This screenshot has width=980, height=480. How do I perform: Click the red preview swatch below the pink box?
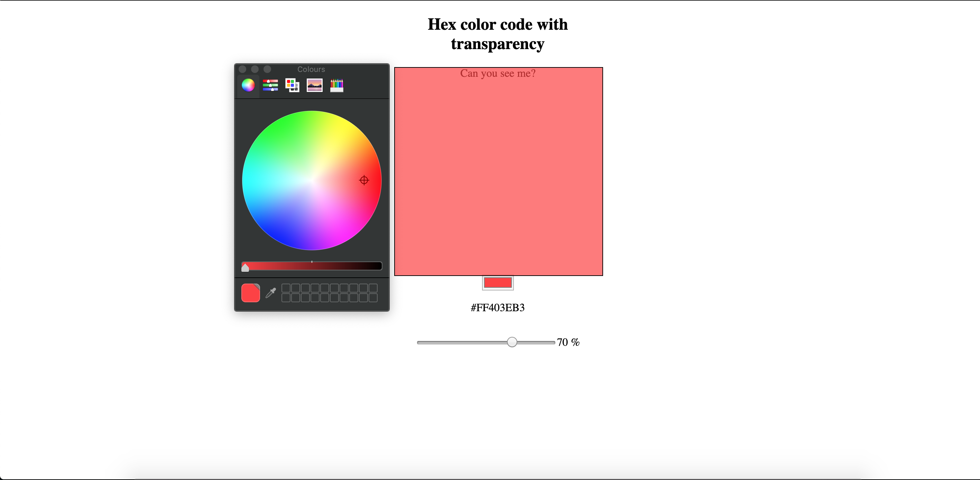pyautogui.click(x=498, y=282)
